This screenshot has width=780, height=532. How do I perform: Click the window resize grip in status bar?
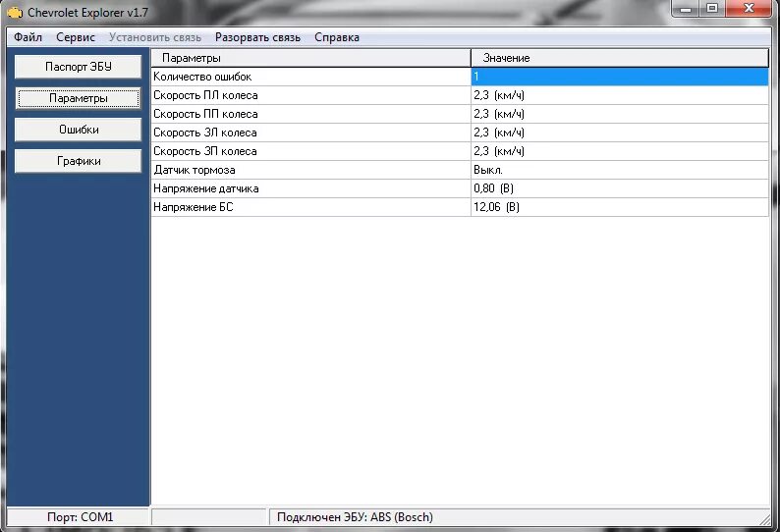pyautogui.click(x=765, y=518)
